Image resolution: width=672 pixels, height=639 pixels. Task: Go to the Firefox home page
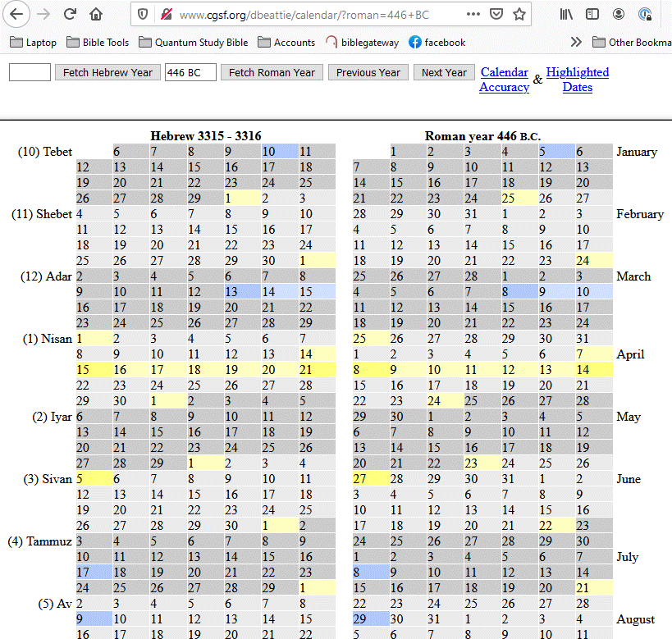[x=97, y=14]
